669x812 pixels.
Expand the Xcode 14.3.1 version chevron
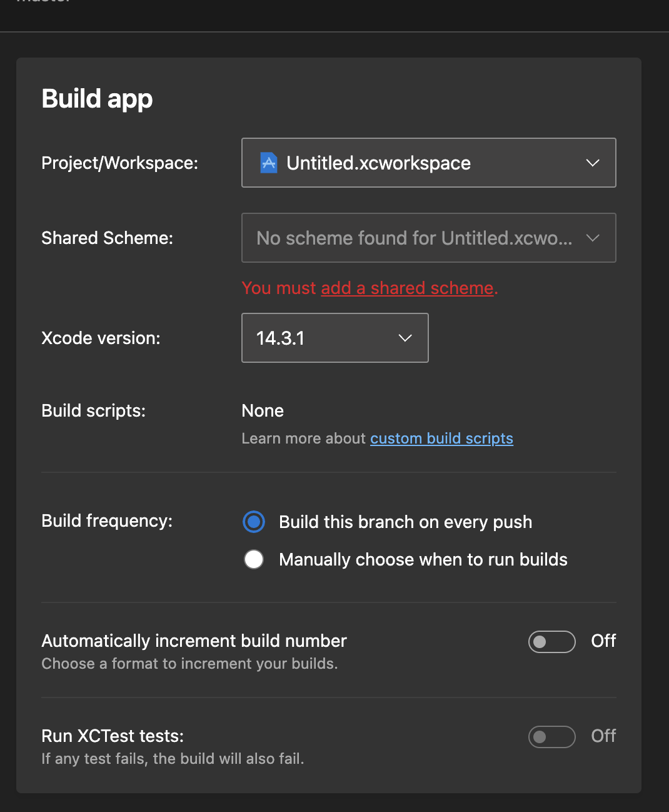point(405,338)
